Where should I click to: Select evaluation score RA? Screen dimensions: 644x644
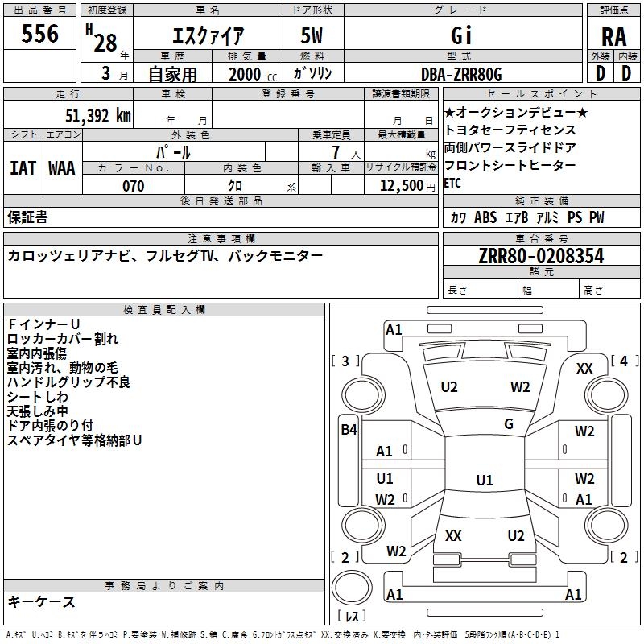coord(614,37)
